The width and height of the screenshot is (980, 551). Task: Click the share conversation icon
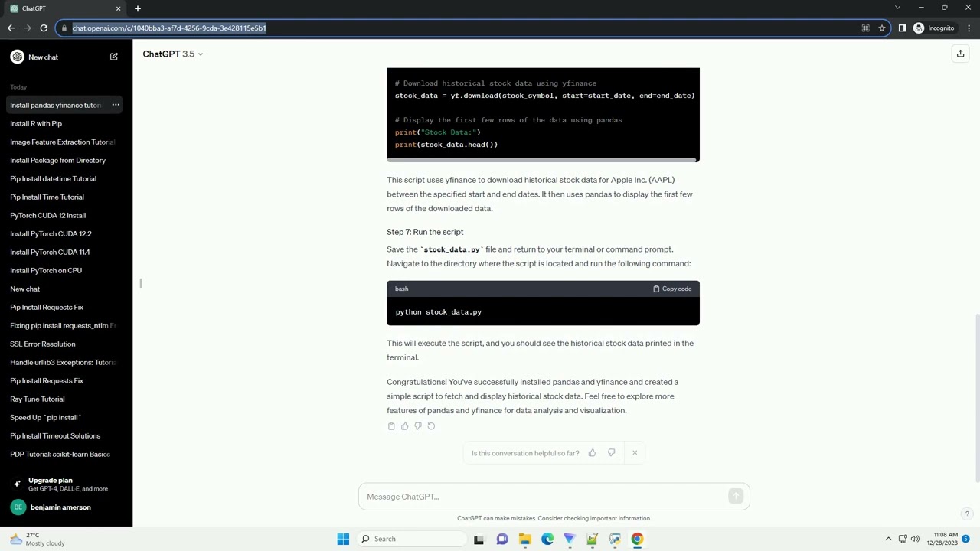960,54
